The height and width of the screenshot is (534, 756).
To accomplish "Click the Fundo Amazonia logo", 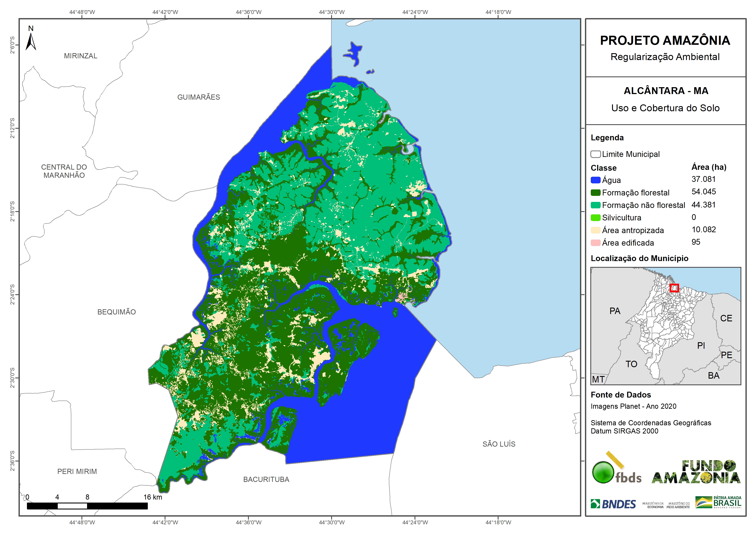I will (x=696, y=472).
